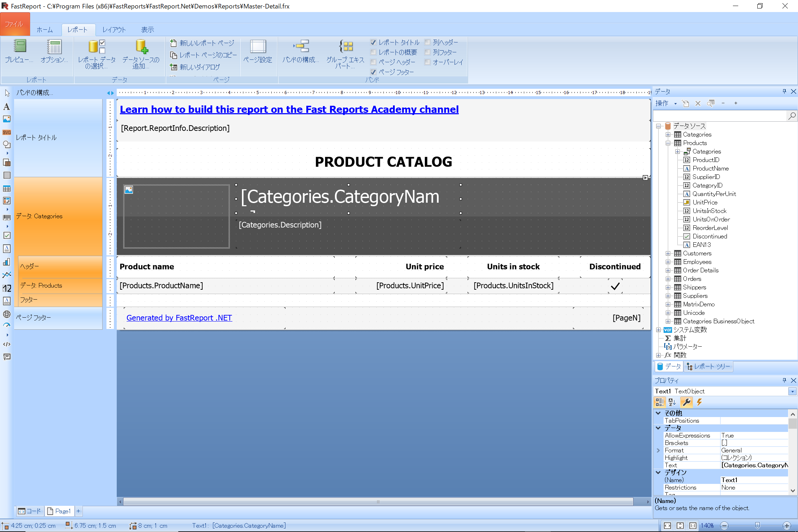Select the Text object tool in left toolbar

[6, 106]
